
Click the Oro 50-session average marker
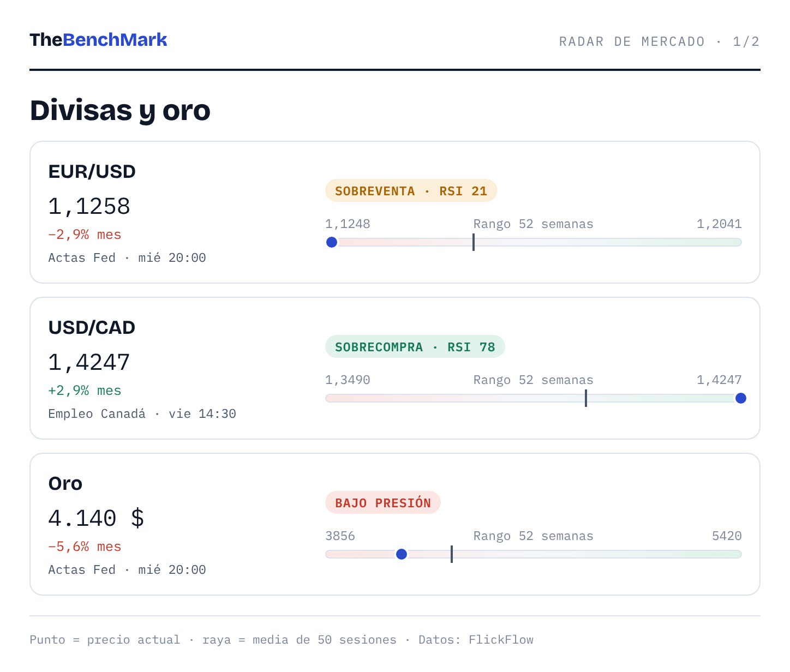(x=452, y=554)
